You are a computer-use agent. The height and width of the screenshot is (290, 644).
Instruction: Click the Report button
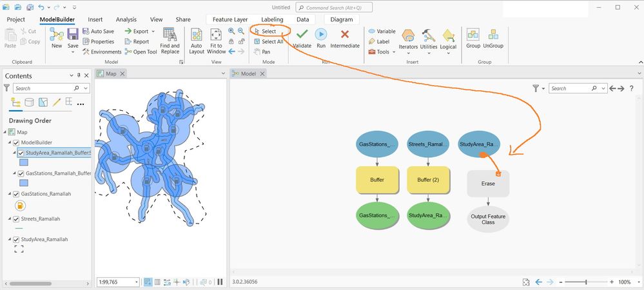point(137,41)
